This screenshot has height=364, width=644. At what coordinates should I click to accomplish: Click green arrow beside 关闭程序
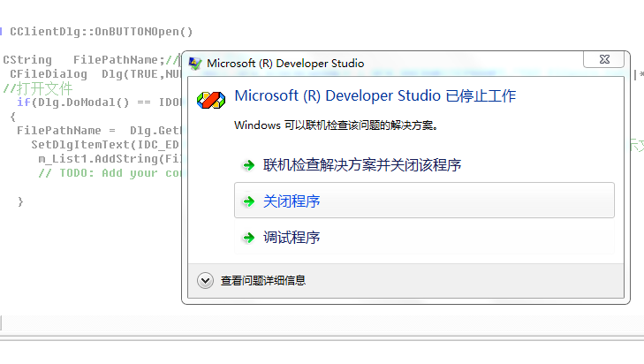[248, 201]
